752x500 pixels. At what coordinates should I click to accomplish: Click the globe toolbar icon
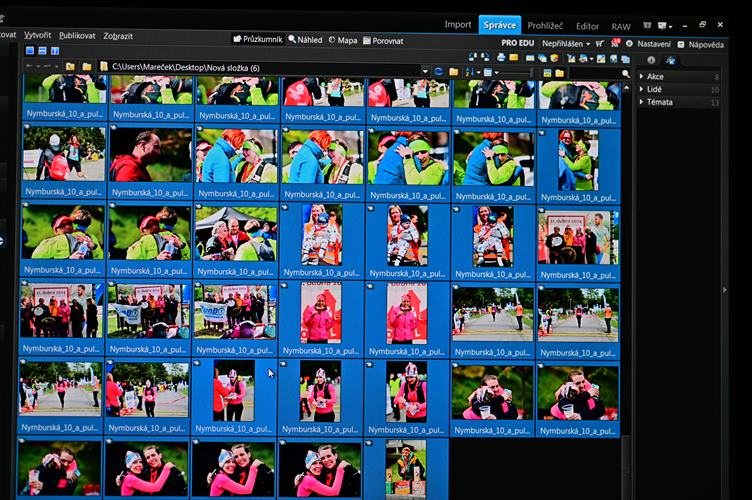point(613,59)
